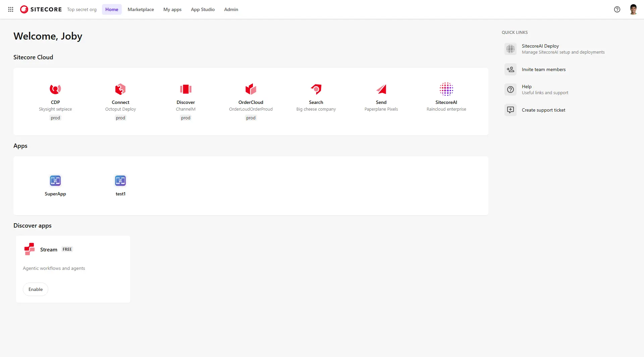Open the user profile avatar menu

click(633, 9)
